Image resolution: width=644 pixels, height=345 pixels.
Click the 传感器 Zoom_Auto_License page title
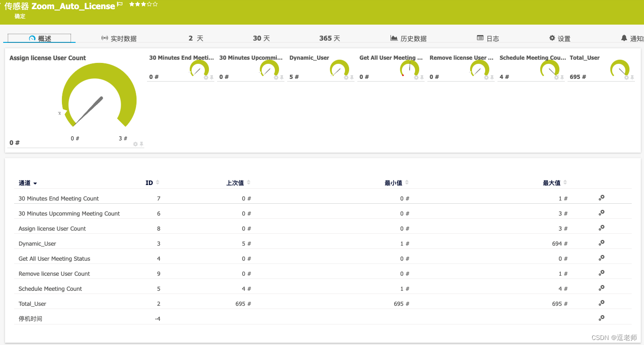pos(60,6)
